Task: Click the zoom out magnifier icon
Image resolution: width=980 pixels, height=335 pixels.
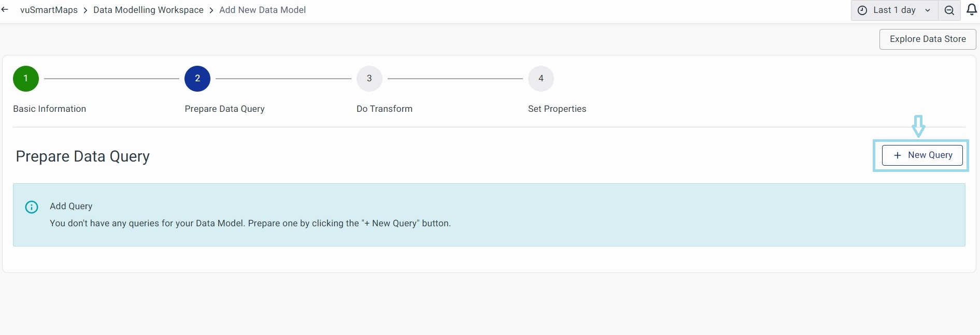Action: [949, 10]
